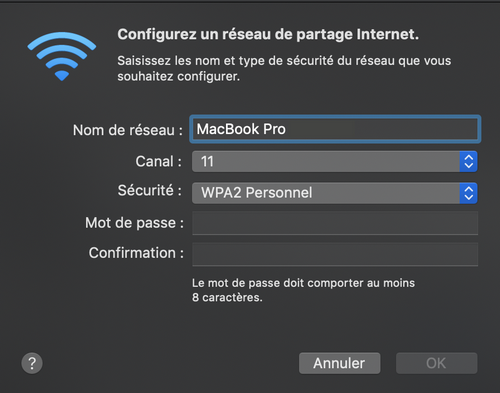Click the "Mot de passe :" label
Viewport: 500px width, 393px height.
tap(134, 223)
